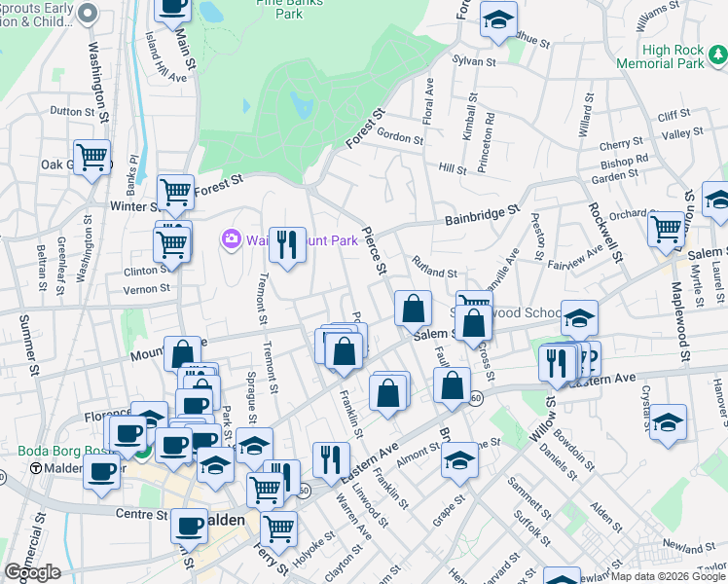Select the Malden Center T transit icon

pos(36,468)
